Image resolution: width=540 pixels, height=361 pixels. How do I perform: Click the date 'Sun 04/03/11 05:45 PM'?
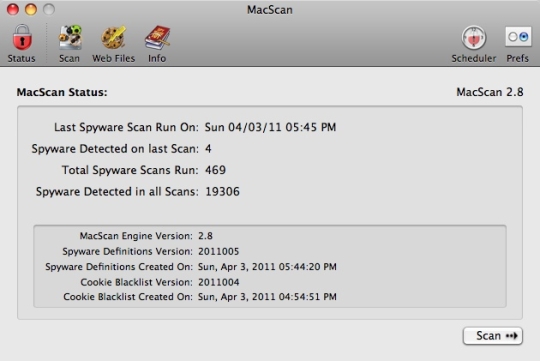coord(270,127)
